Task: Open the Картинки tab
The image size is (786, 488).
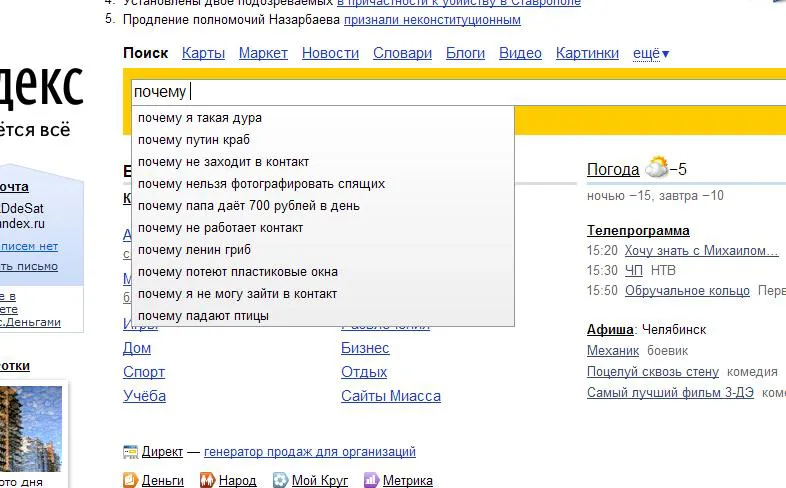Action: click(x=587, y=53)
